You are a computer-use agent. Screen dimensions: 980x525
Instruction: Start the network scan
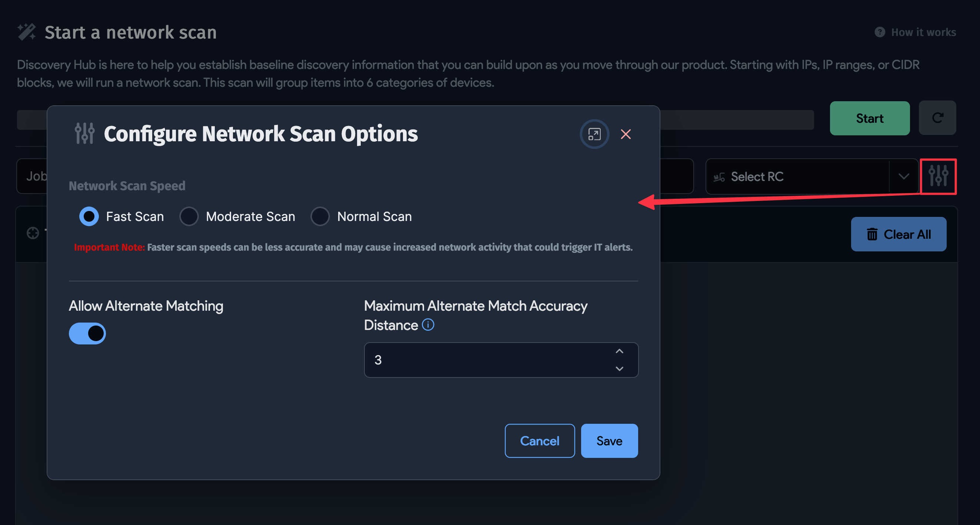tap(870, 118)
